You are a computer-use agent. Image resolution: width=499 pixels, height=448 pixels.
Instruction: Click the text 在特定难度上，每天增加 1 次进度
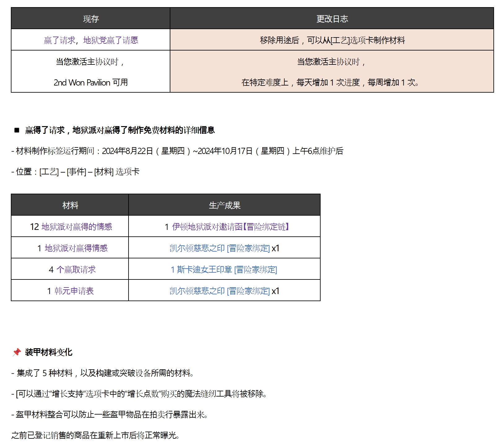click(x=300, y=82)
